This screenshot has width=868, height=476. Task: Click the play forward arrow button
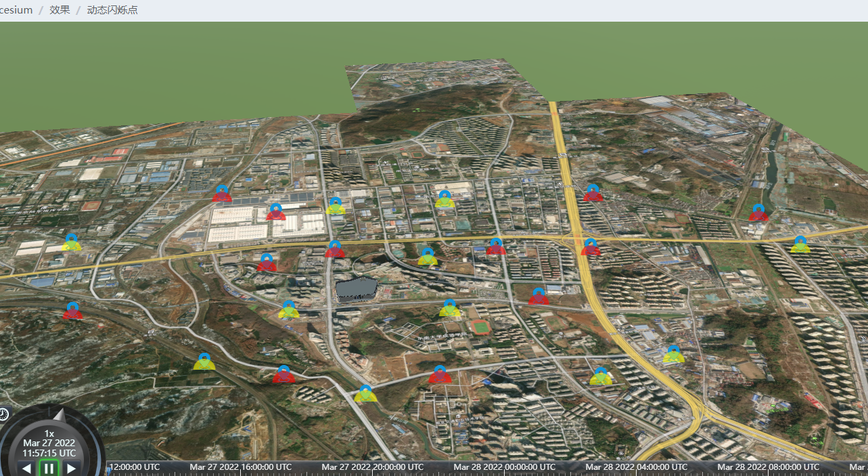coord(71,468)
